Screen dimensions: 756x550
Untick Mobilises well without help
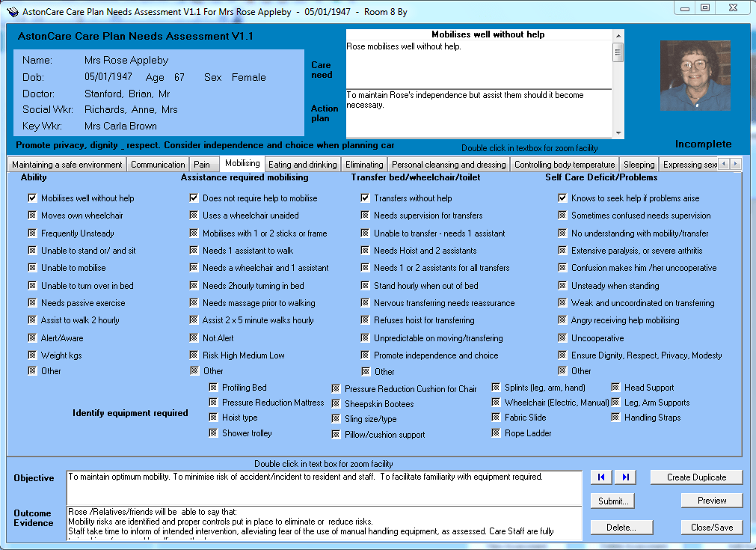[x=32, y=198]
